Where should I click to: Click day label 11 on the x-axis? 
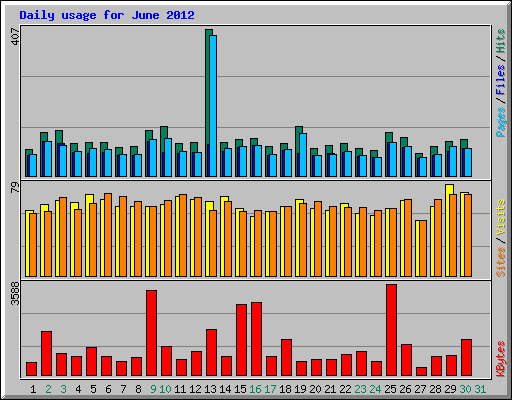tap(180, 389)
